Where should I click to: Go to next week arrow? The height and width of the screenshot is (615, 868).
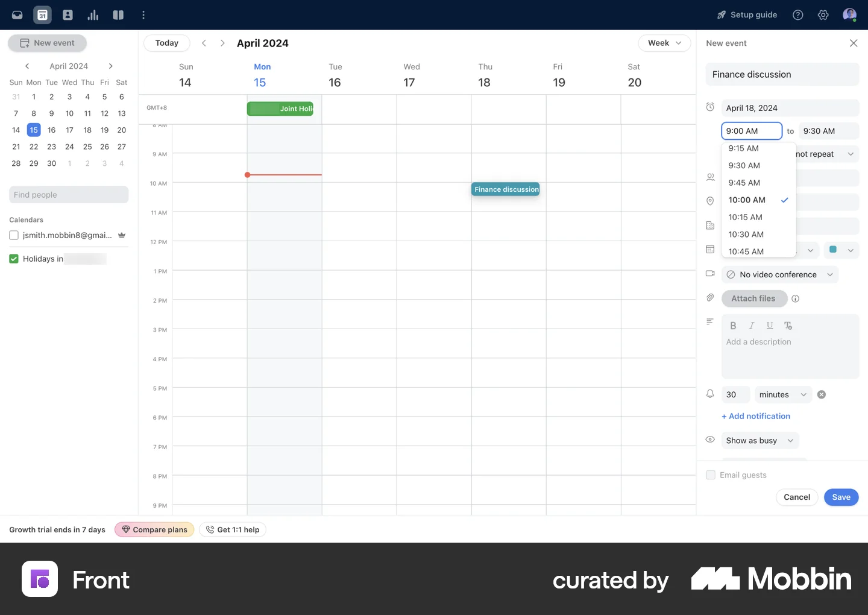[222, 43]
